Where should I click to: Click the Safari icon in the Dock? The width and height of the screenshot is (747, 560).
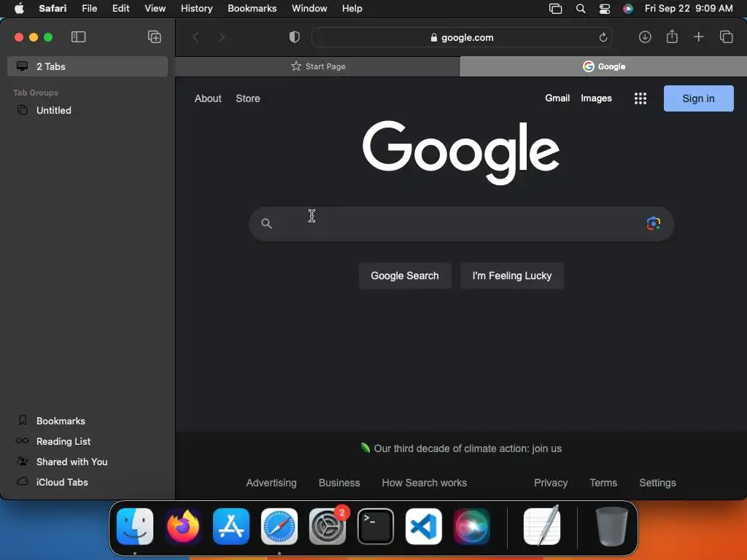(279, 526)
